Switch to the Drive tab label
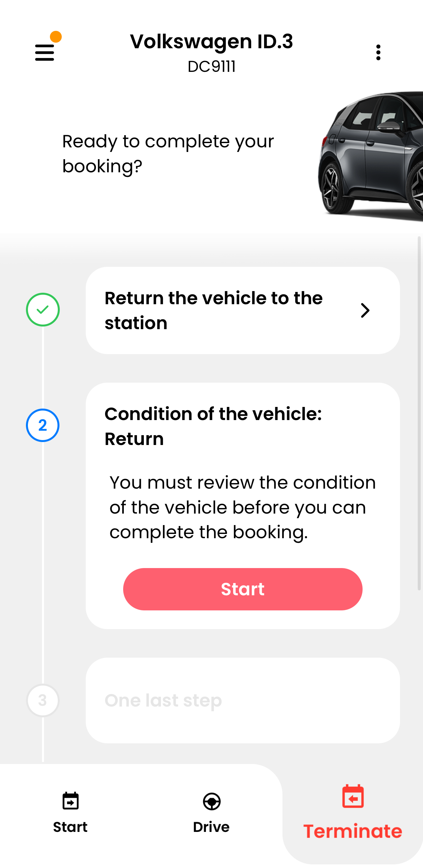Image resolution: width=423 pixels, height=868 pixels. pyautogui.click(x=211, y=827)
